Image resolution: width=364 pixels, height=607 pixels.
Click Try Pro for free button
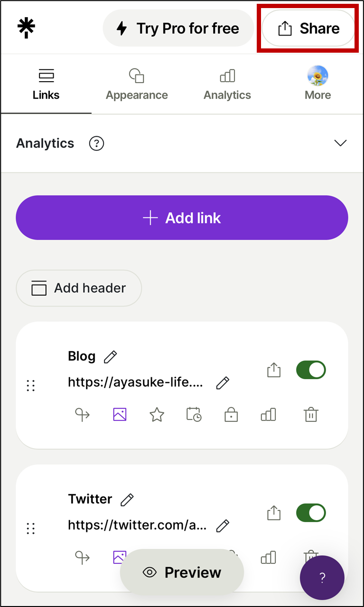(178, 28)
